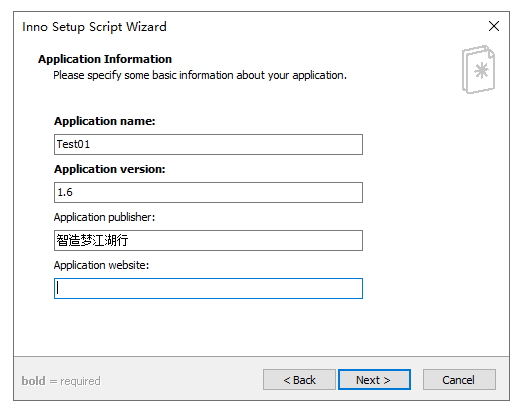Click the "Inno Setup Script Wizard" title text
Viewport: 525px width, 418px height.
point(94,27)
